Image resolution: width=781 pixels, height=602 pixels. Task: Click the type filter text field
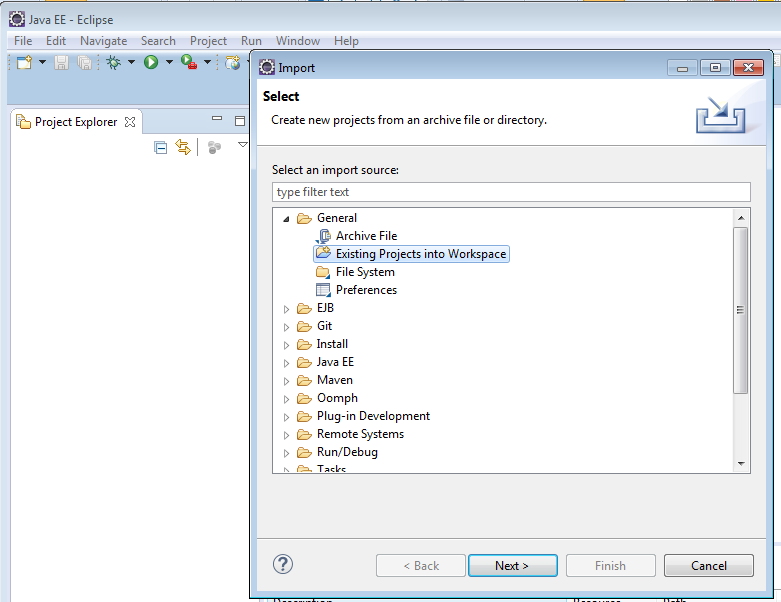[x=511, y=192]
